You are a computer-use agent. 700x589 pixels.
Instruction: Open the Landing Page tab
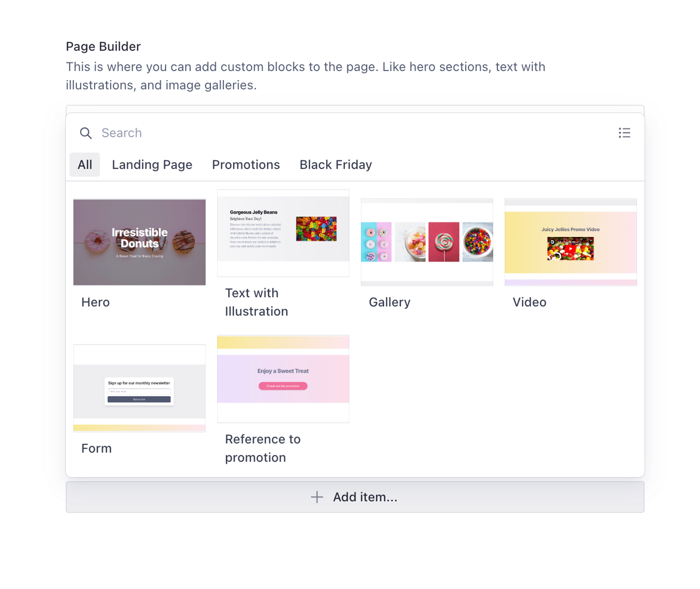pyautogui.click(x=152, y=165)
